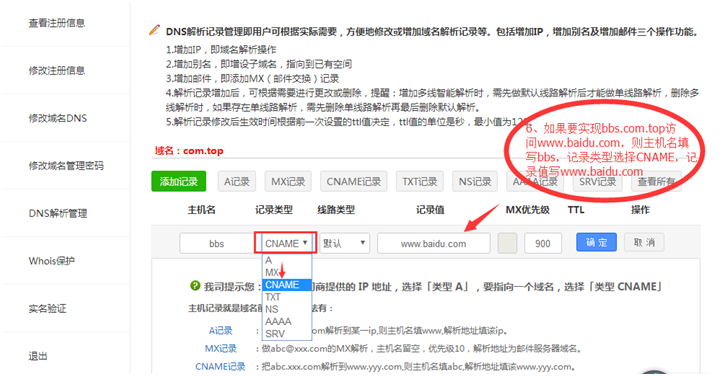This screenshot has height=376, width=722.
Task: Open the 默认 line type dropdown
Action: 344,243
